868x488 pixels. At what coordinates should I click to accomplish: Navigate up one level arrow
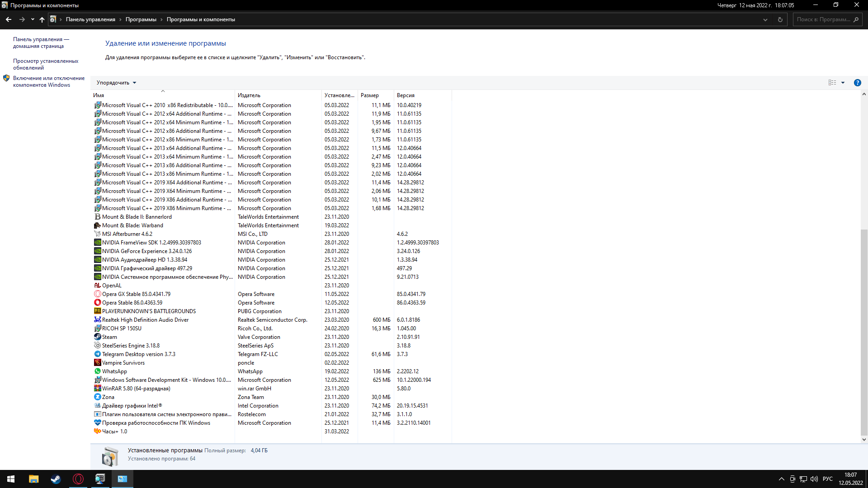[x=42, y=19]
